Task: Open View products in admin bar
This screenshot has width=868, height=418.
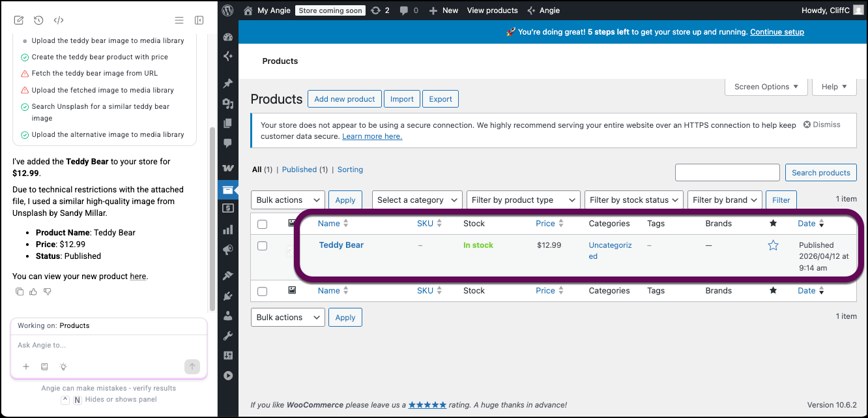Action: (492, 10)
